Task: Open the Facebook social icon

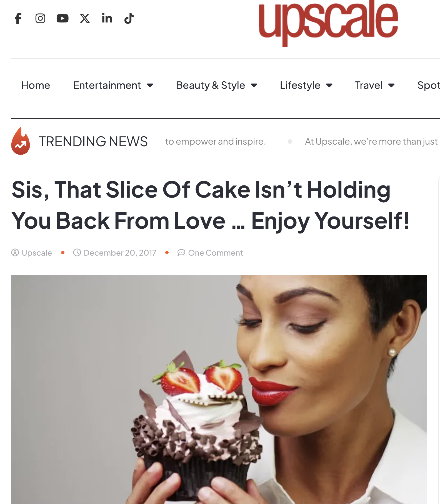Action: click(18, 18)
